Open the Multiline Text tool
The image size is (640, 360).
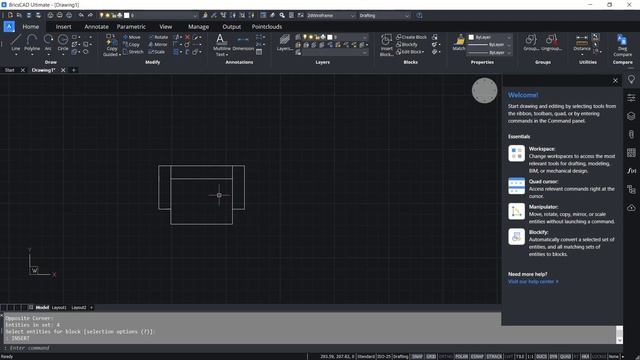pos(221,45)
